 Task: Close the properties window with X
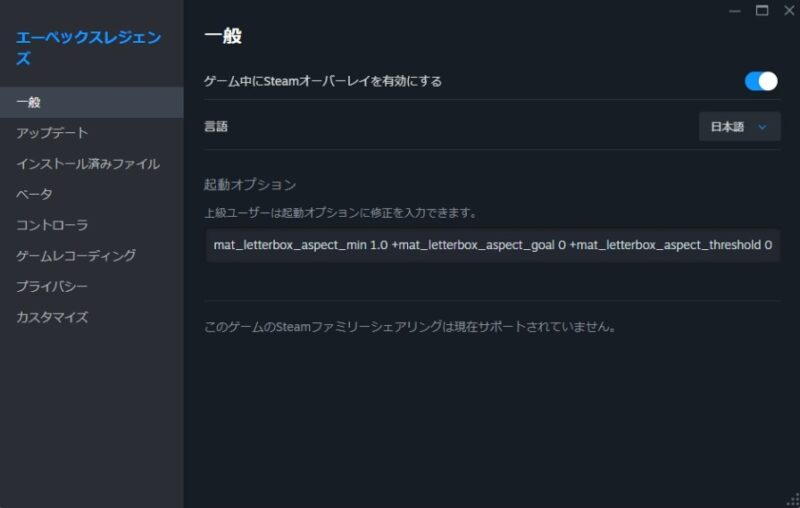tap(788, 10)
